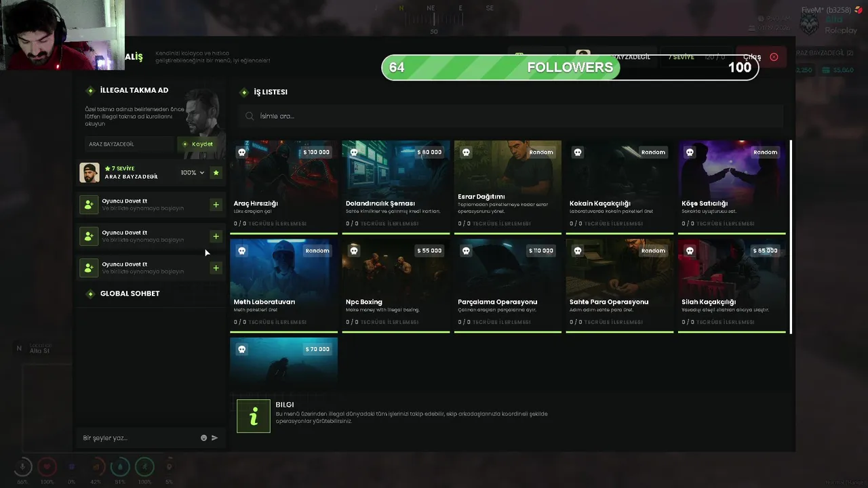Add player with second invite plus button
The image size is (868, 488).
216,237
